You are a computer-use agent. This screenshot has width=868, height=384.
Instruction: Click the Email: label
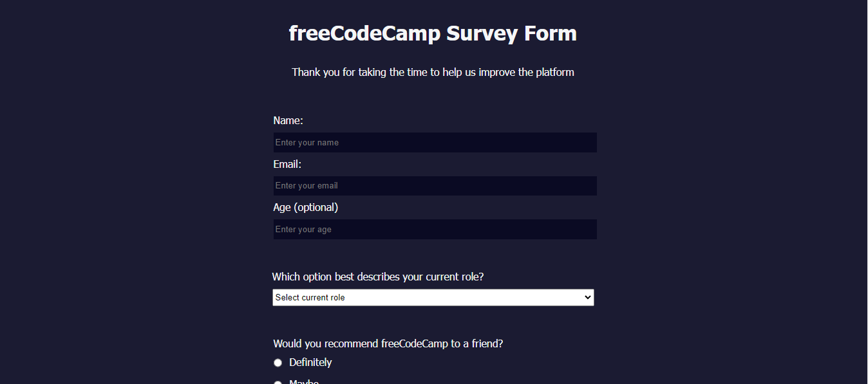287,165
